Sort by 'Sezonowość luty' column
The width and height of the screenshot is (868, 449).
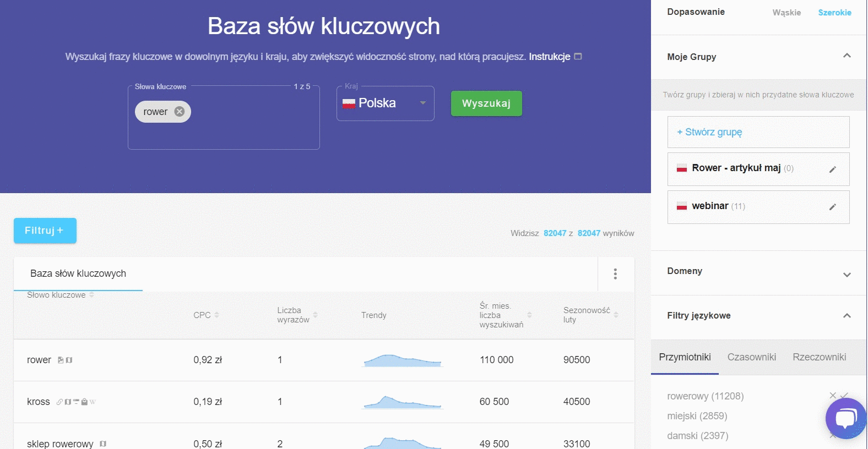[616, 315]
